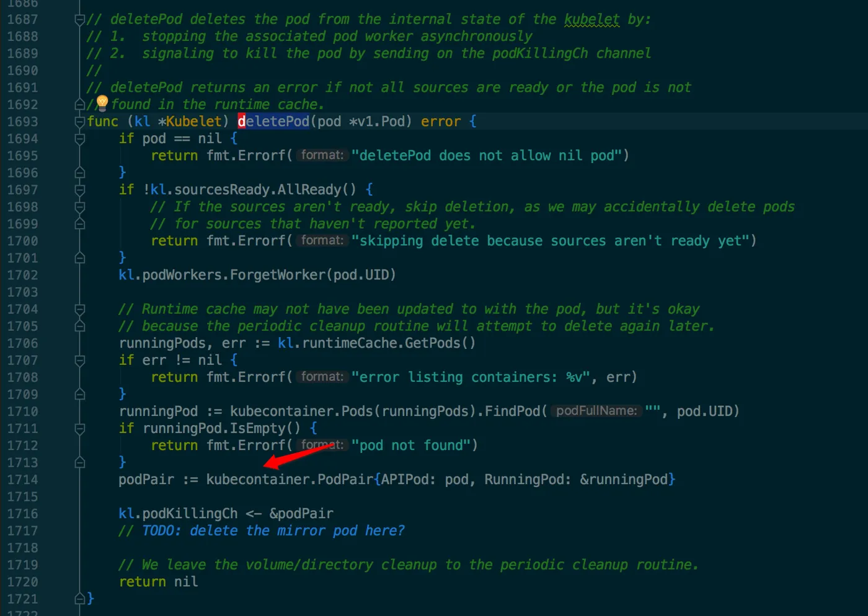868x616 pixels.
Task: Click the 'return nil' statement
Action: pyautogui.click(x=159, y=581)
